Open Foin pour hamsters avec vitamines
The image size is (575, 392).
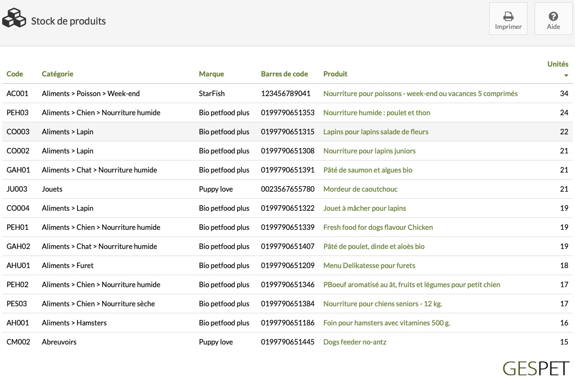386,323
